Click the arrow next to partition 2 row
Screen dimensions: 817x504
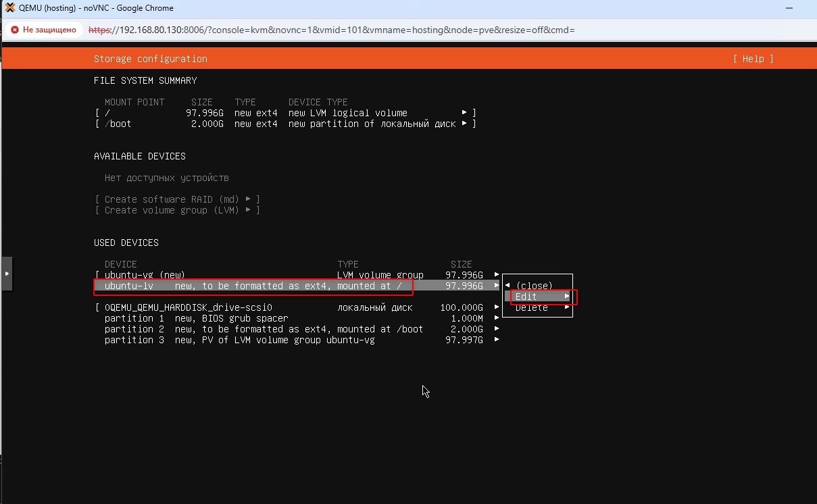tap(497, 329)
